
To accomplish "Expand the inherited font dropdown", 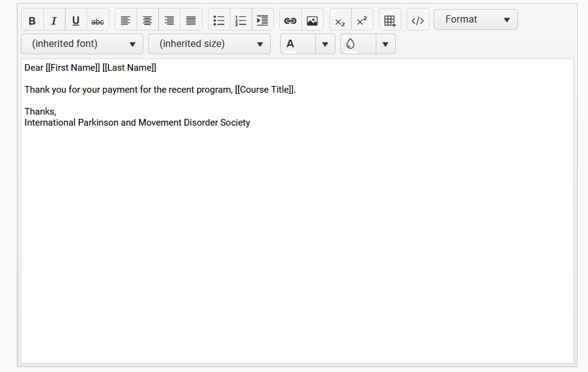I will tap(82, 44).
